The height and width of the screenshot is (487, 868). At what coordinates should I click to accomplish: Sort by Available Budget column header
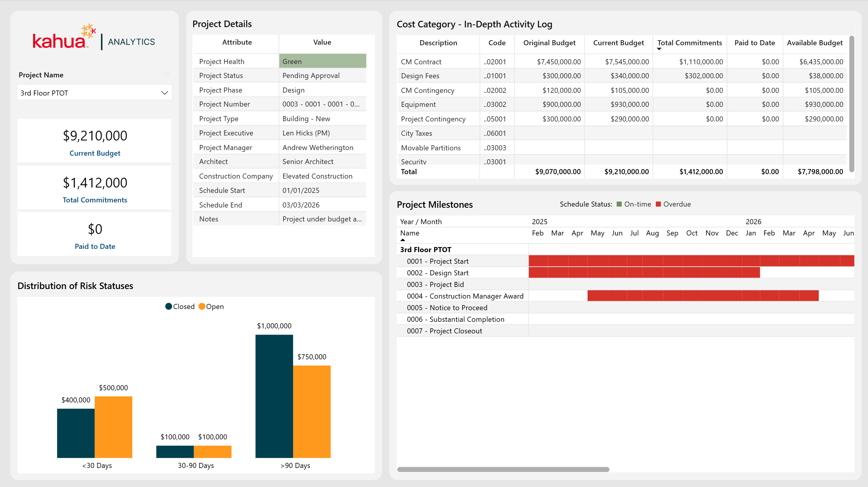pos(814,43)
